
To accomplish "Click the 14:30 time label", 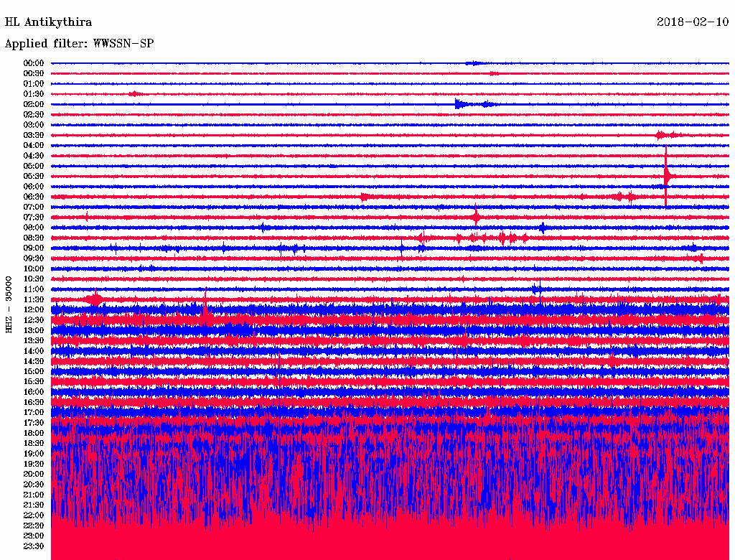I will click(x=34, y=361).
